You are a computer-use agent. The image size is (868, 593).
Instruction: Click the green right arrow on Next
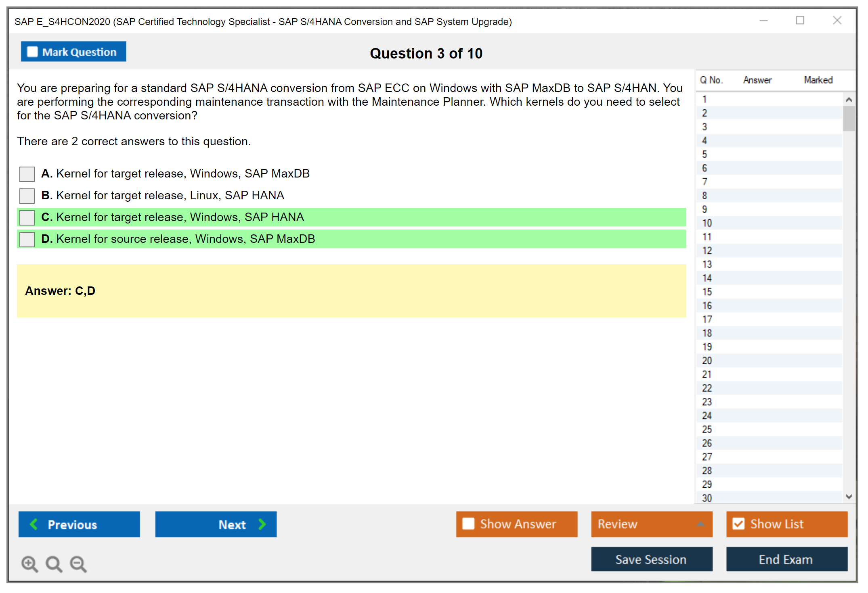262,524
